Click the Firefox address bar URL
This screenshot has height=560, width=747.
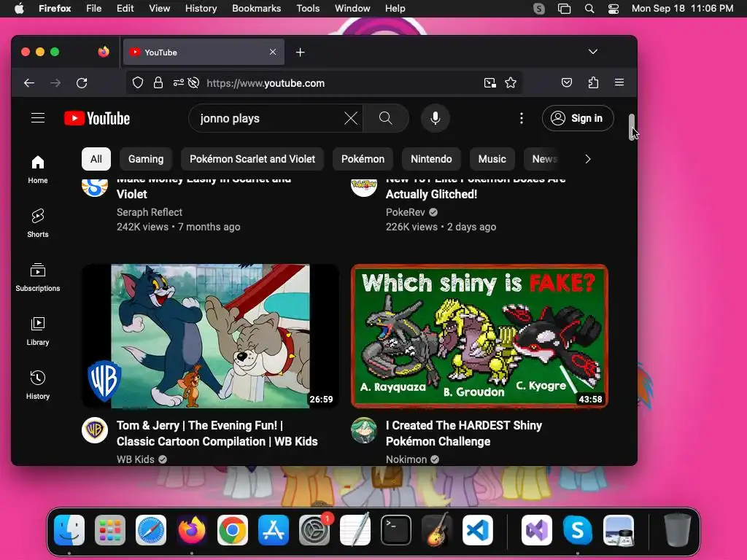click(x=266, y=83)
